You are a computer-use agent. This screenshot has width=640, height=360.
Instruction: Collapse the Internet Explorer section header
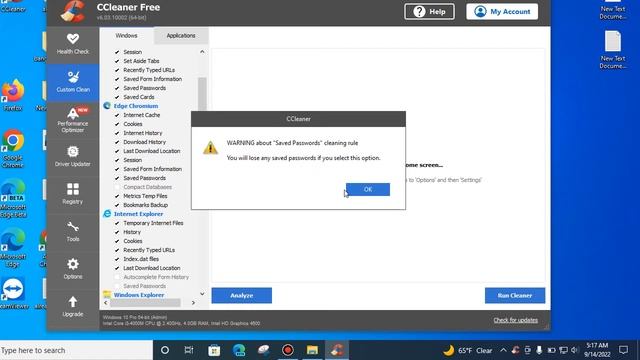138,213
